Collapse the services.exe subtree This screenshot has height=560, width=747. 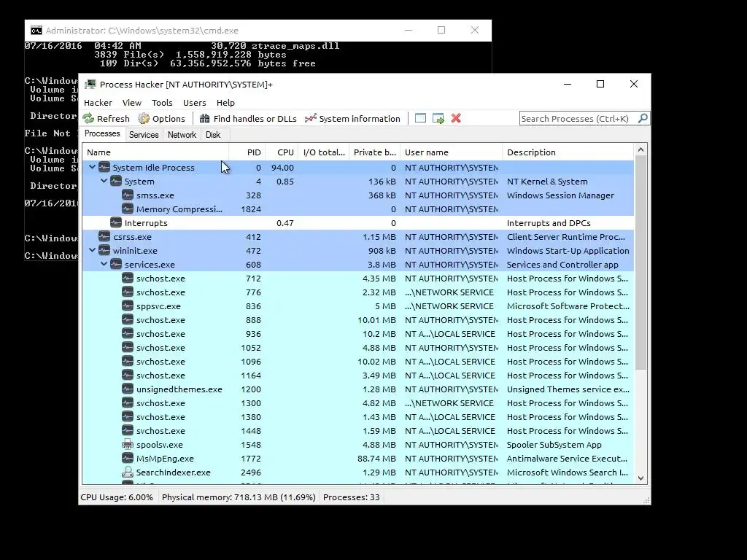[x=104, y=264]
